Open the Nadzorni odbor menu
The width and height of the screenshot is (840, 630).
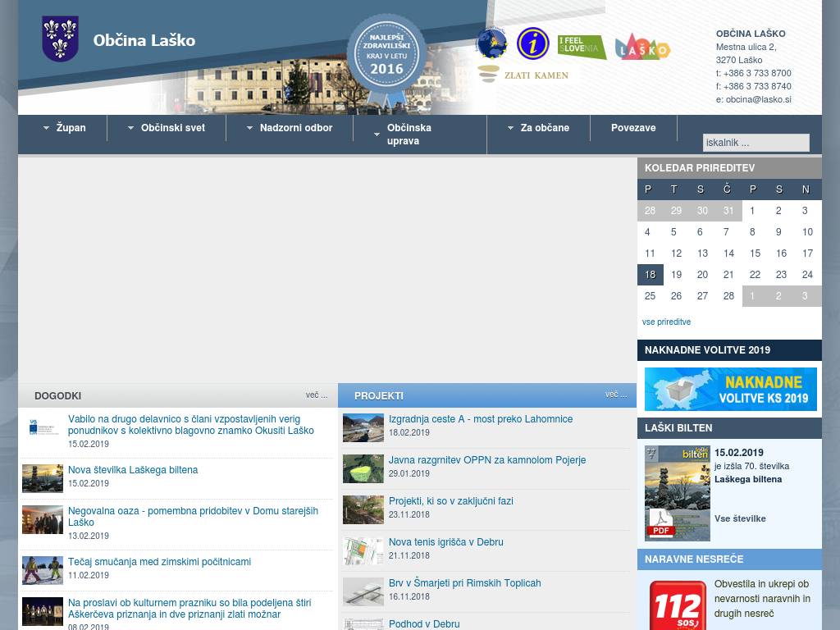tap(290, 128)
